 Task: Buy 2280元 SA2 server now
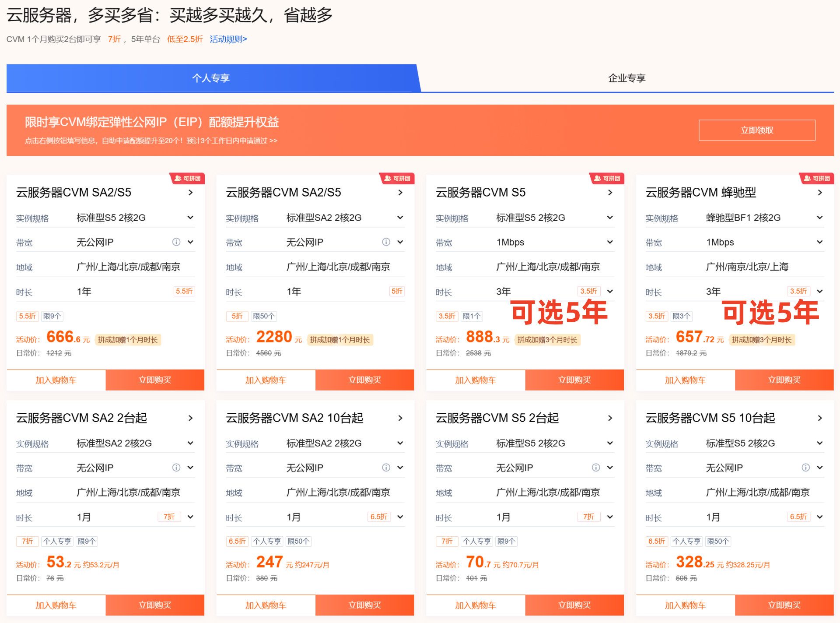(364, 380)
